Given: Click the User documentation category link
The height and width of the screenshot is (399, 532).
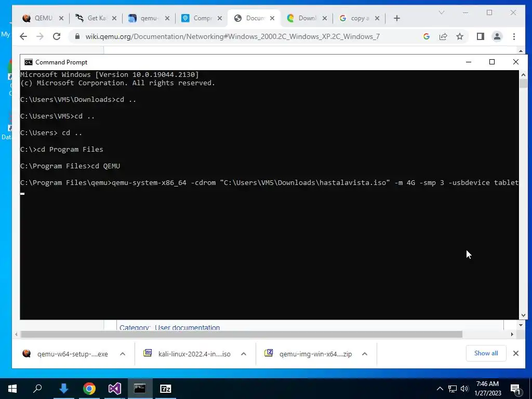Looking at the screenshot, I should click(187, 327).
